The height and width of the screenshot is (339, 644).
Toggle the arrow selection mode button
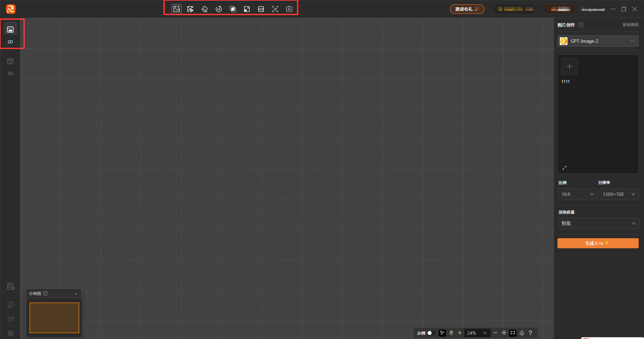click(442, 333)
